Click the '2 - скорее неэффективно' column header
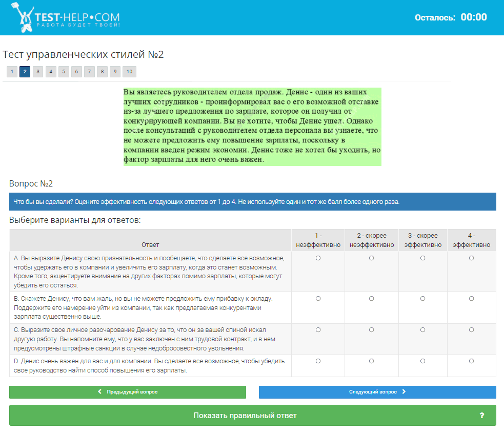This screenshot has width=504, height=436. click(372, 240)
